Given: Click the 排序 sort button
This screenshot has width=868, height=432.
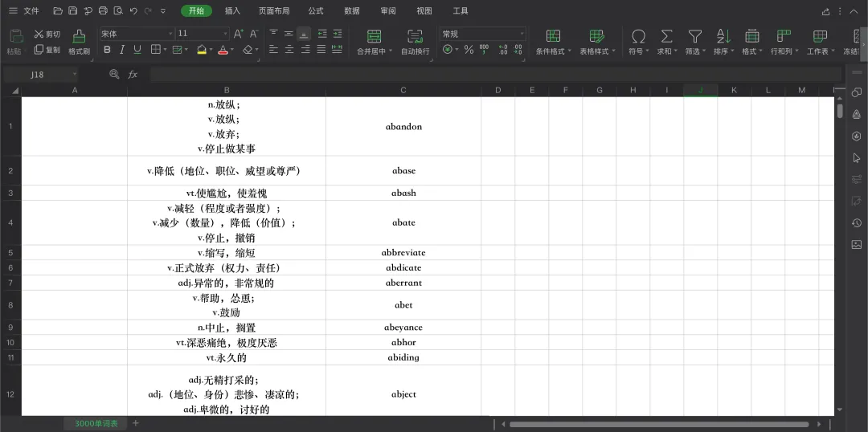Looking at the screenshot, I should [x=723, y=42].
